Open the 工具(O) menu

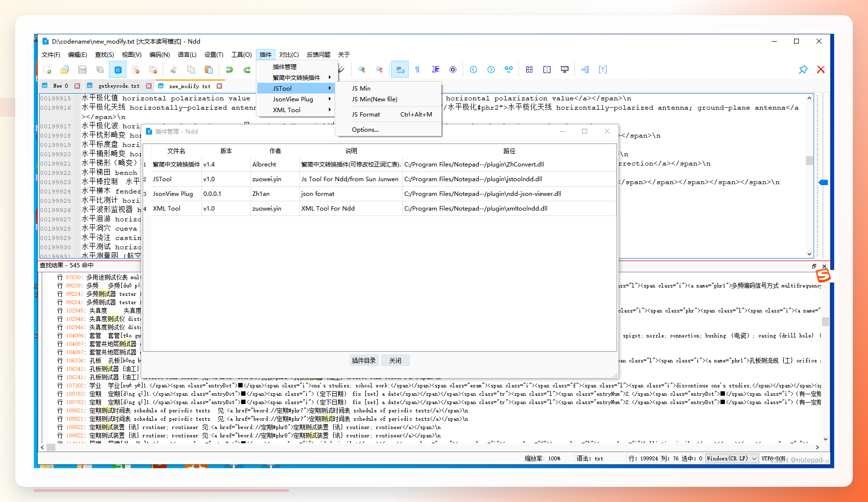coord(242,55)
